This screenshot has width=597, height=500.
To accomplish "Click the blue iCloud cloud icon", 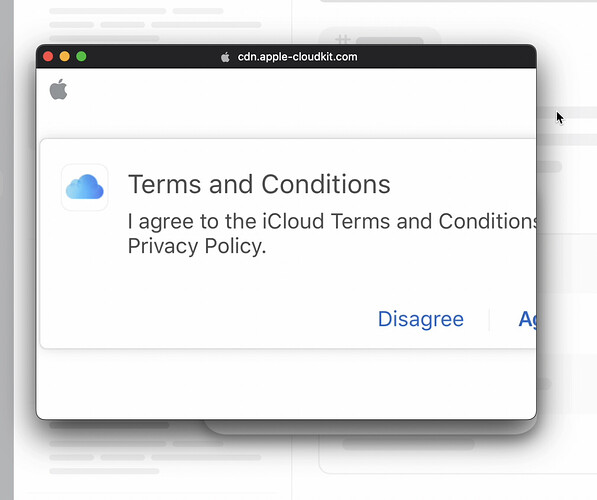I will 85,187.
